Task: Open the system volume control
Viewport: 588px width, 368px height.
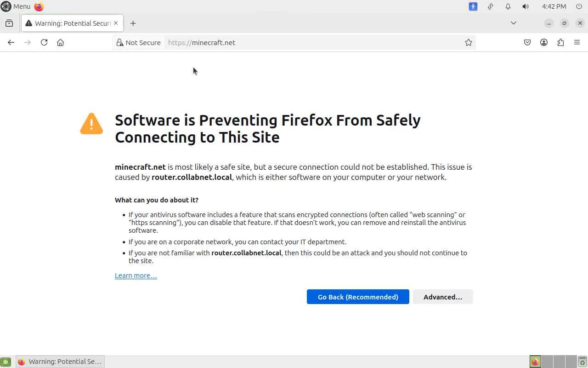Action: [x=525, y=6]
